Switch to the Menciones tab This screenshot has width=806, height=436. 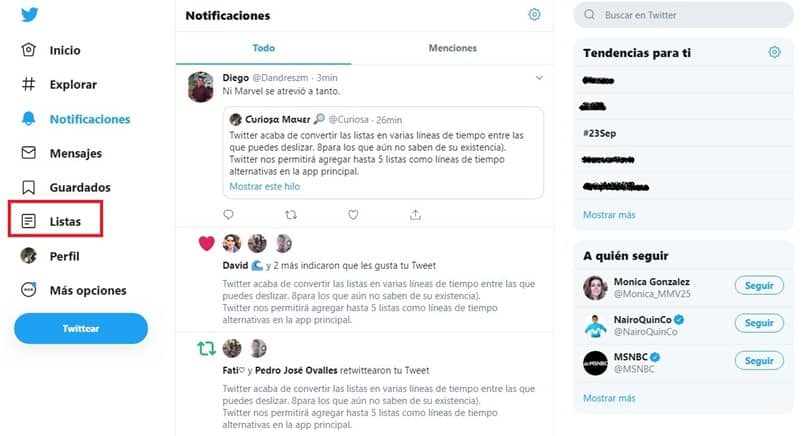pyautogui.click(x=452, y=48)
